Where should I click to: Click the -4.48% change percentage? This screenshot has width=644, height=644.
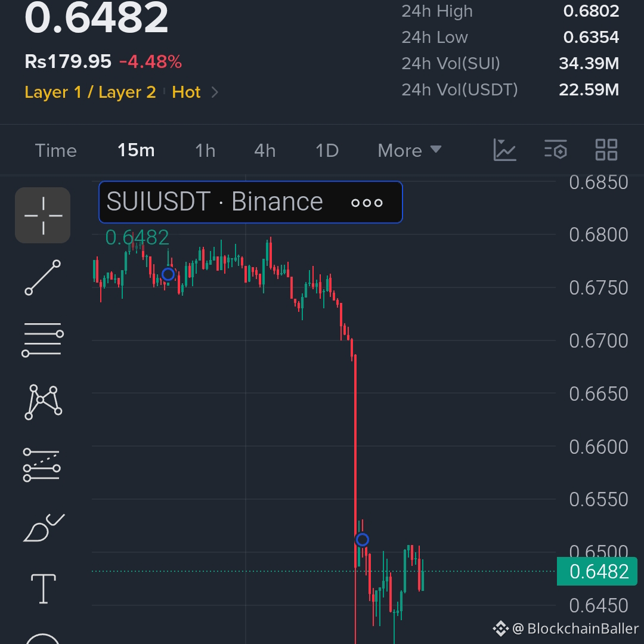tap(150, 62)
